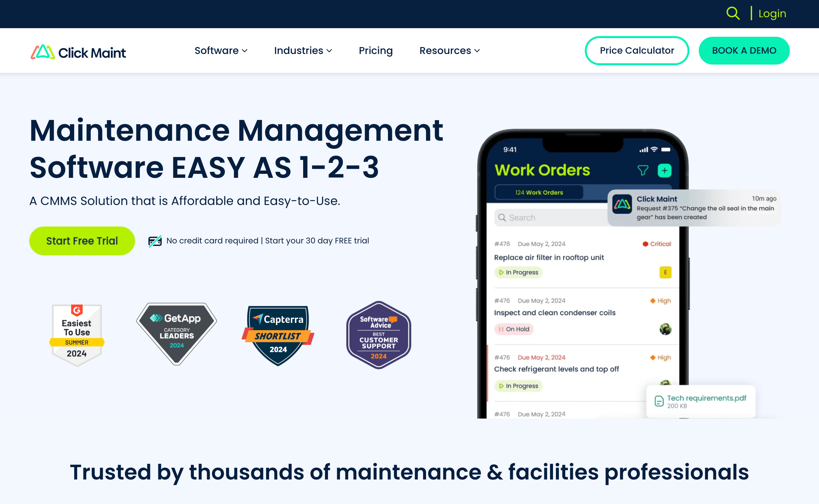The image size is (819, 504).
Task: Open the Login link
Action: point(772,13)
